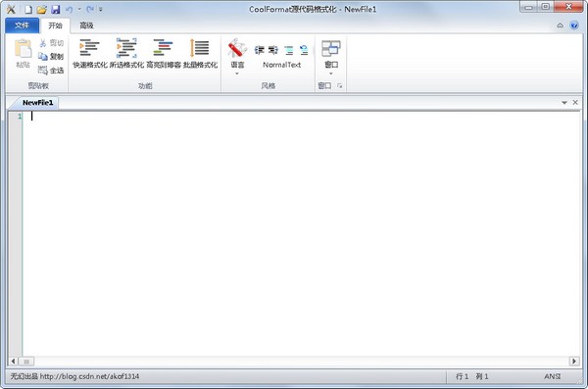Click the 粘贴 paste button
Image resolution: width=588 pixels, height=389 pixels.
pyautogui.click(x=23, y=54)
